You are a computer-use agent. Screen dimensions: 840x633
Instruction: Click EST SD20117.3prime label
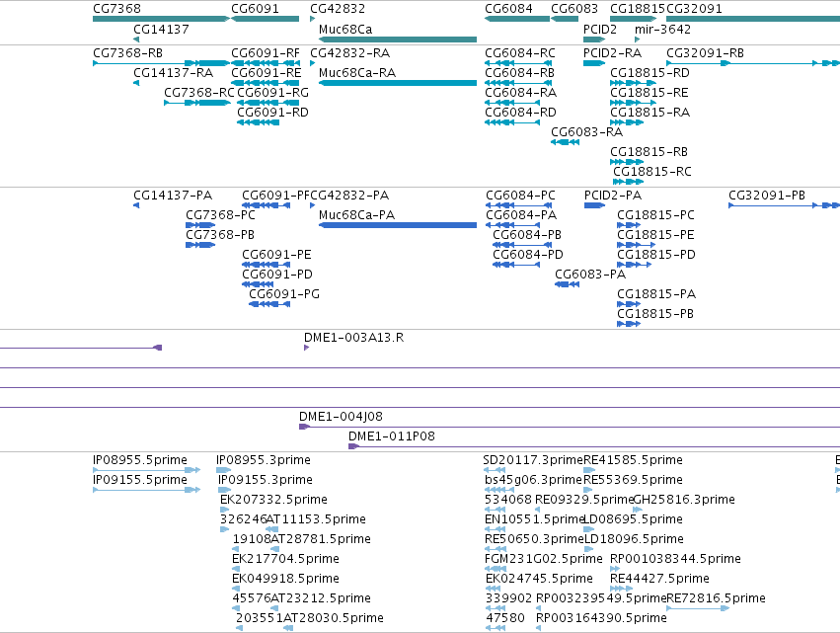pyautogui.click(x=532, y=460)
